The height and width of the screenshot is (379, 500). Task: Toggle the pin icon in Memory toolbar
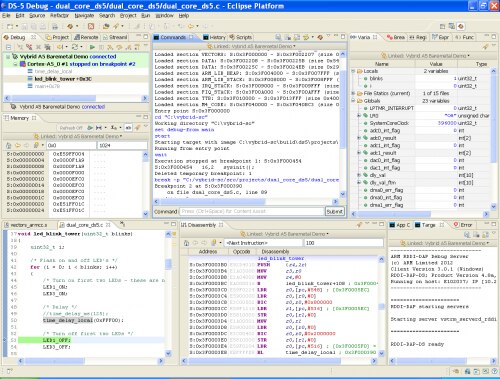[x=137, y=128]
